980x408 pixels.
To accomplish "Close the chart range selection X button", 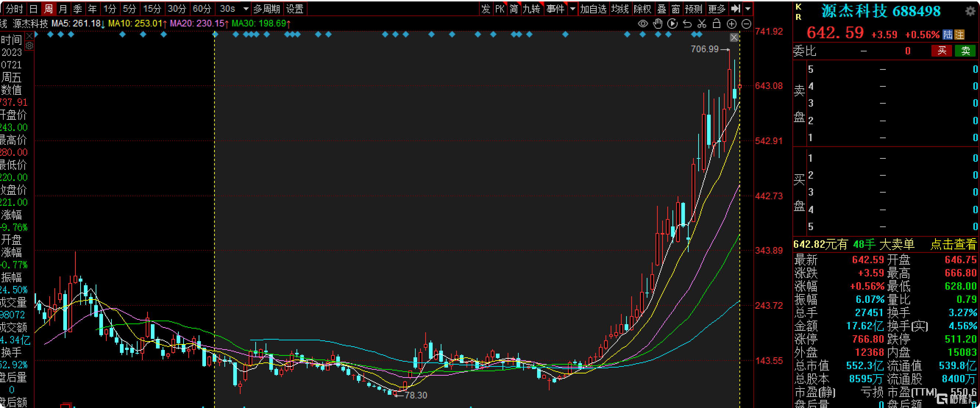I will [x=734, y=37].
